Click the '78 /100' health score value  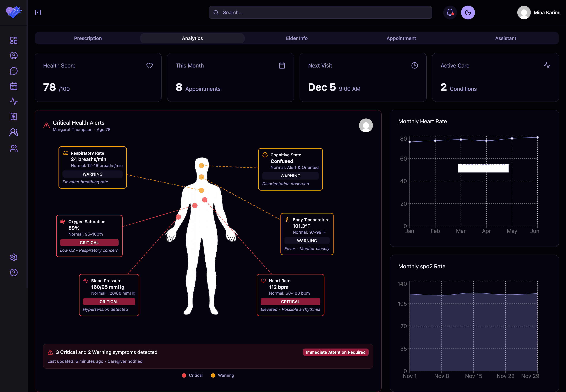57,88
